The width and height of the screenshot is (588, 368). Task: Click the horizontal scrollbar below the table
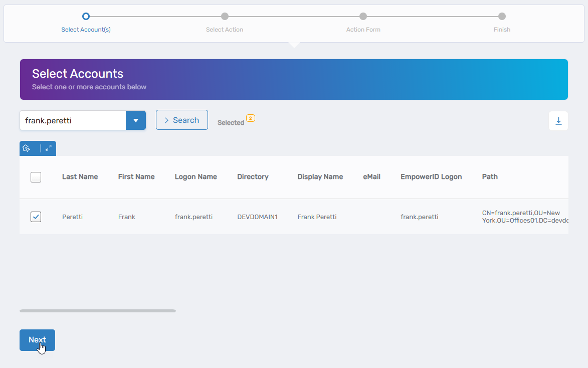(x=98, y=311)
